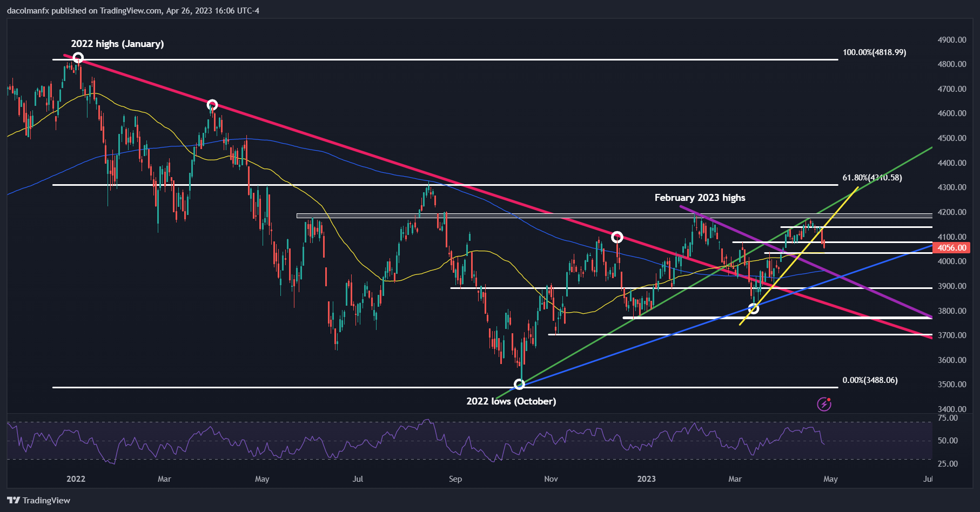Click the Jul label between May and Sep

(358, 479)
